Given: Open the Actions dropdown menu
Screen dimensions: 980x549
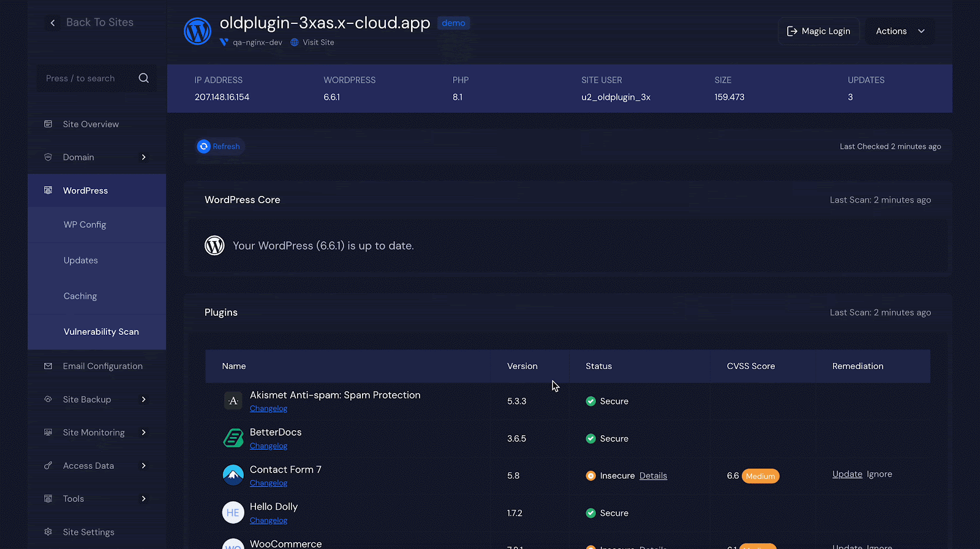Looking at the screenshot, I should click(x=900, y=31).
